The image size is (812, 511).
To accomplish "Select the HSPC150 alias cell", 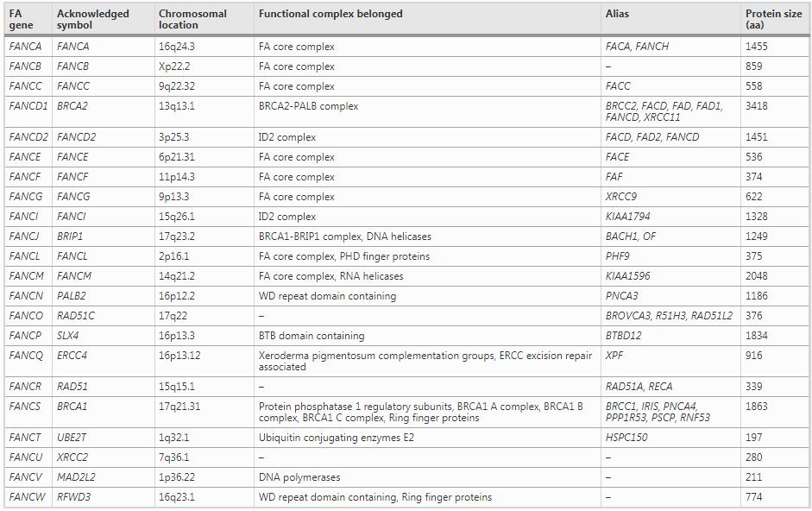I will click(x=626, y=438).
